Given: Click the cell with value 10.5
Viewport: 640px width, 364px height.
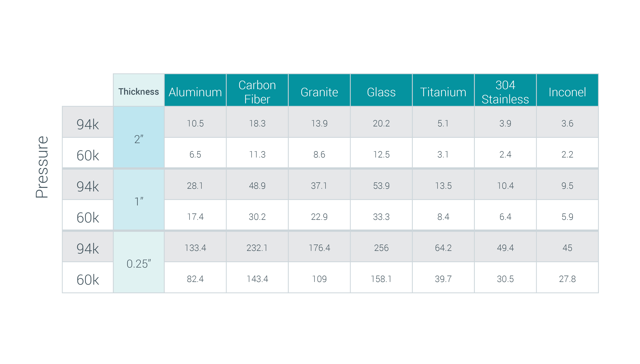Looking at the screenshot, I should click(195, 123).
